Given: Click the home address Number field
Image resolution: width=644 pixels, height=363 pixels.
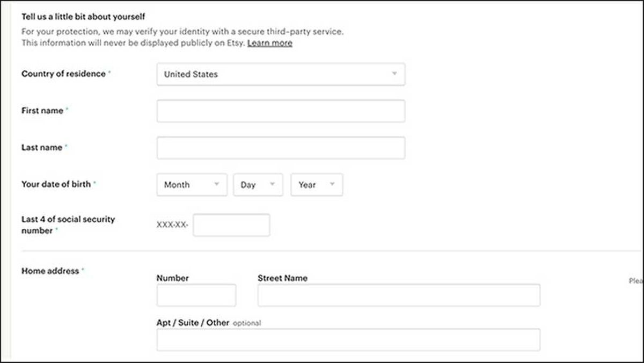Looking at the screenshot, I should coord(196,295).
